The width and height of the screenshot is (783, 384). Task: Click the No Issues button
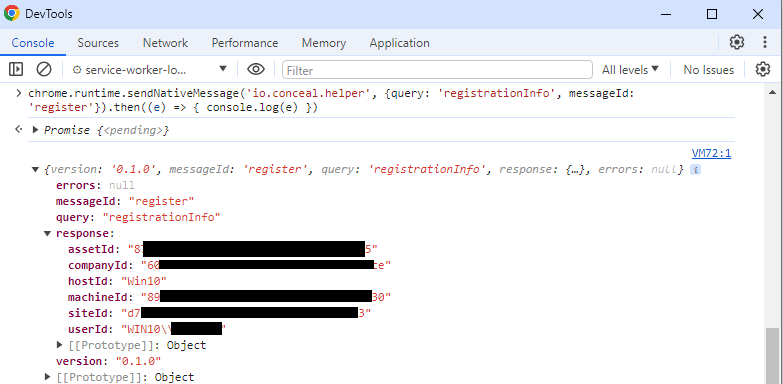coord(709,70)
